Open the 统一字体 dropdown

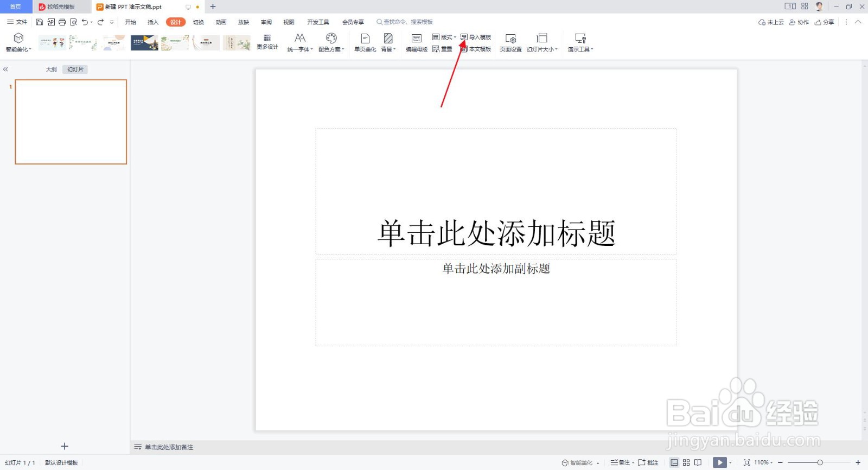300,42
